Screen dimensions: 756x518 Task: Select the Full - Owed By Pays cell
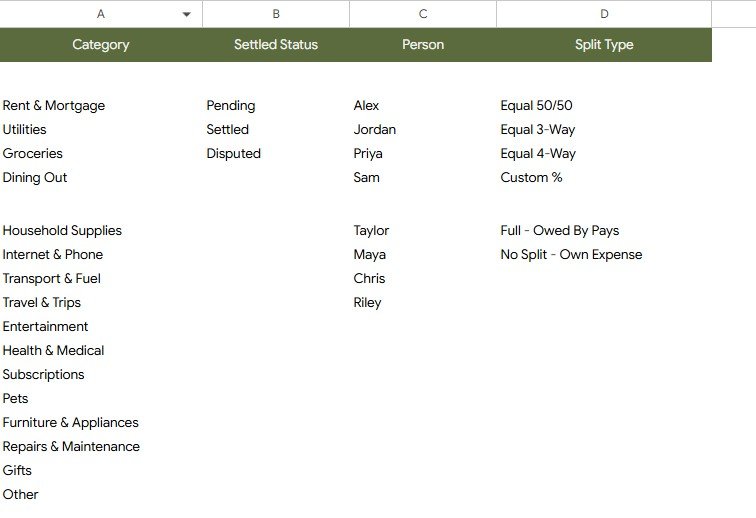coord(604,231)
